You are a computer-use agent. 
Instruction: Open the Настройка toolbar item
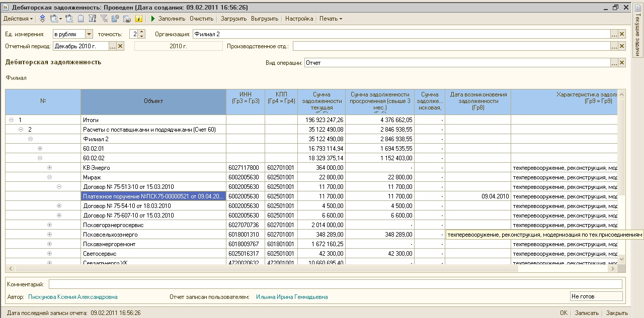299,19
